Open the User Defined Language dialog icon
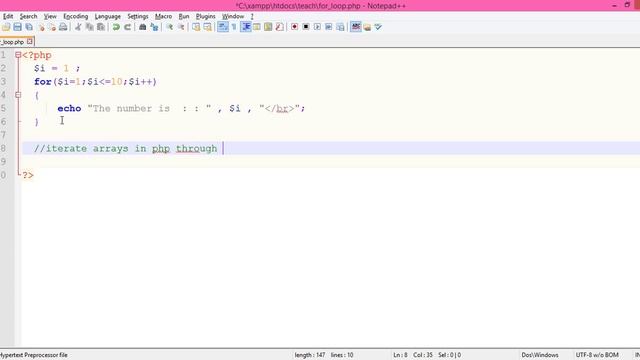Viewport: 640px width, 360px height. coord(257,27)
